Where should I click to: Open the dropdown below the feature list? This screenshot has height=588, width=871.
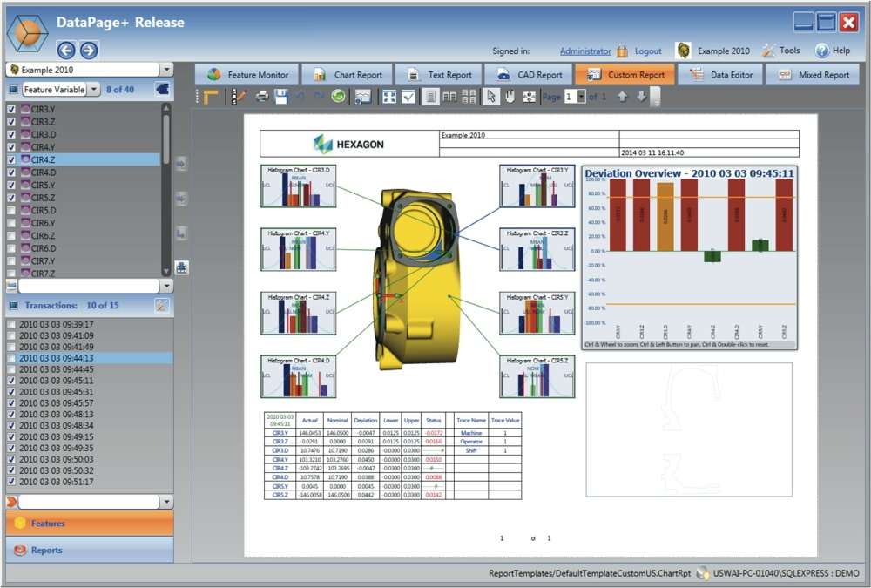pos(166,287)
